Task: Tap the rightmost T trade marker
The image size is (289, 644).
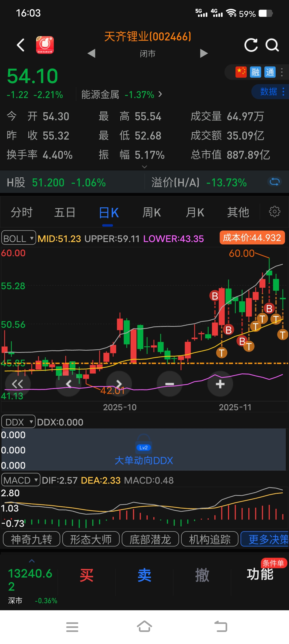Action: (x=282, y=335)
